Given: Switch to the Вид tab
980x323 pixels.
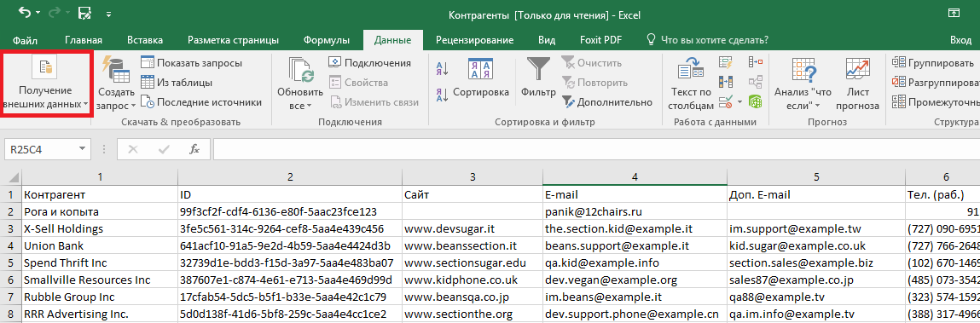Looking at the screenshot, I should pyautogui.click(x=547, y=40).
